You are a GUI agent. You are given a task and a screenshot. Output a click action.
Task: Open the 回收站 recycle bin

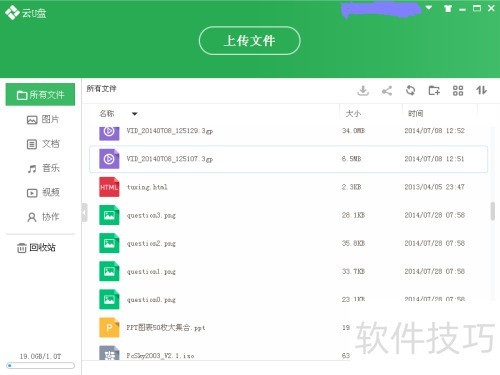pos(36,248)
